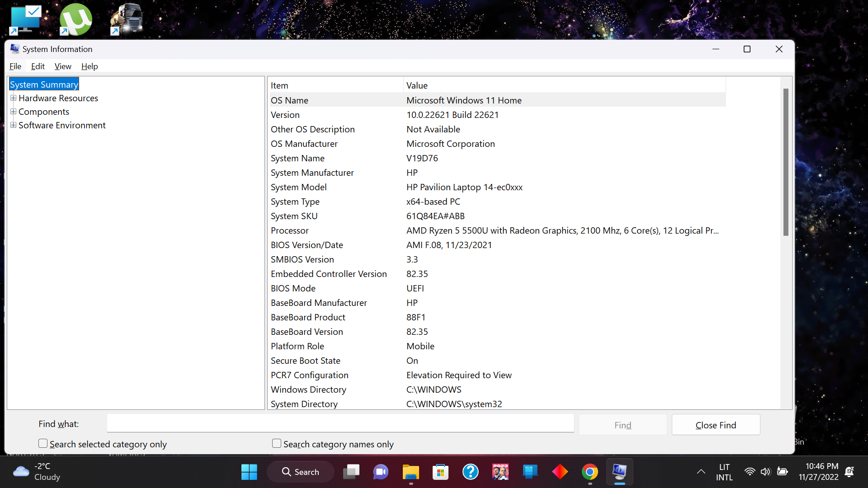This screenshot has height=488, width=868.
Task: Open File Explorer from the taskbar
Action: [411, 471]
